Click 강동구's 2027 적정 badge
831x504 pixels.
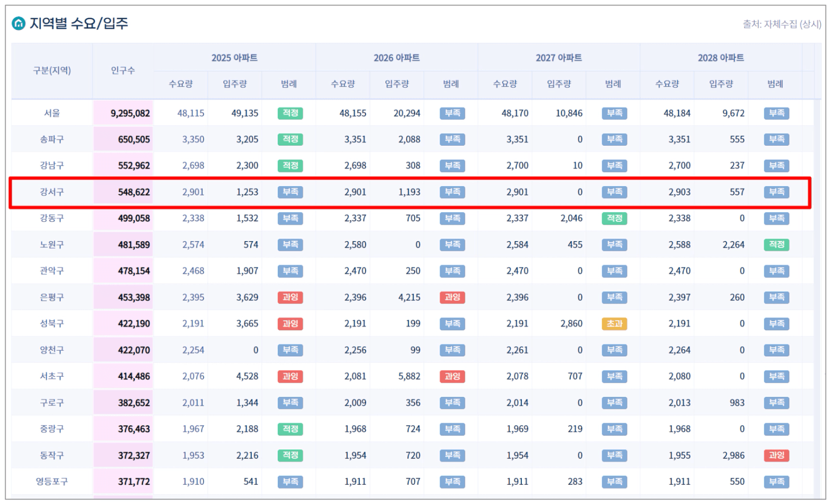pyautogui.click(x=614, y=218)
